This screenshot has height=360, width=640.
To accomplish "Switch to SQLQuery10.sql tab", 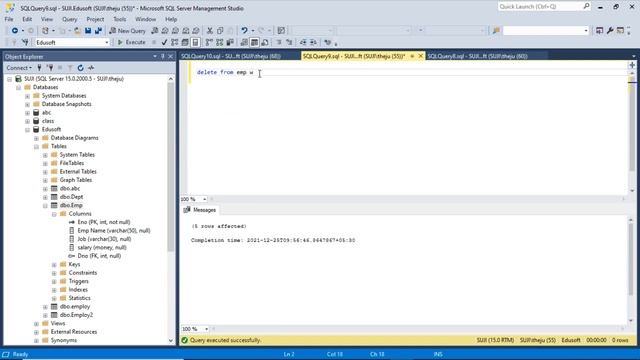I will [231, 56].
